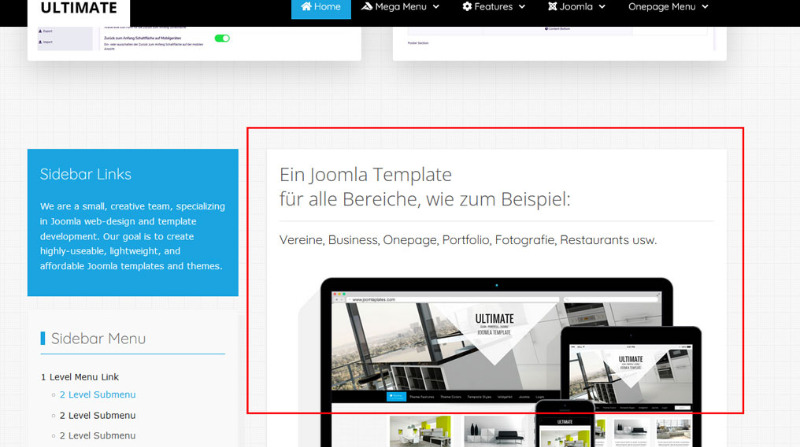Image resolution: width=800 pixels, height=447 pixels.
Task: Expand the Joomla dropdown chevron
Action: (602, 7)
